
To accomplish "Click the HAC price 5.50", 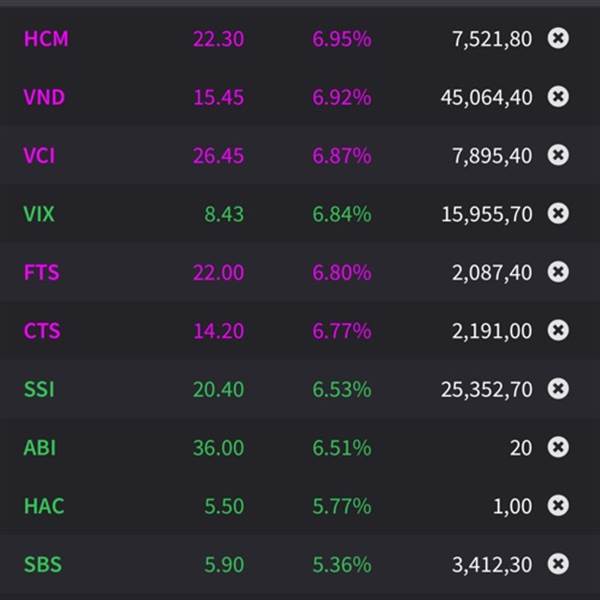I will click(224, 506).
